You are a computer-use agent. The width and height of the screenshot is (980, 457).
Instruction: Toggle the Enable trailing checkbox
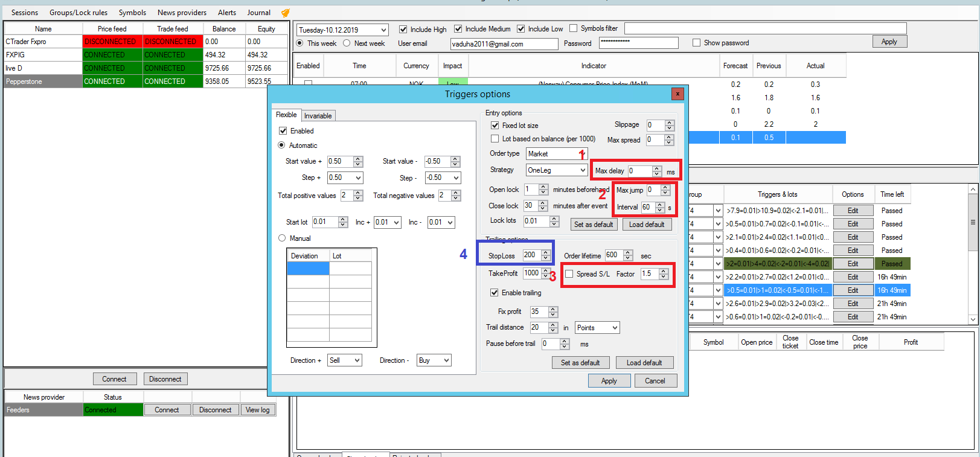[x=495, y=293]
